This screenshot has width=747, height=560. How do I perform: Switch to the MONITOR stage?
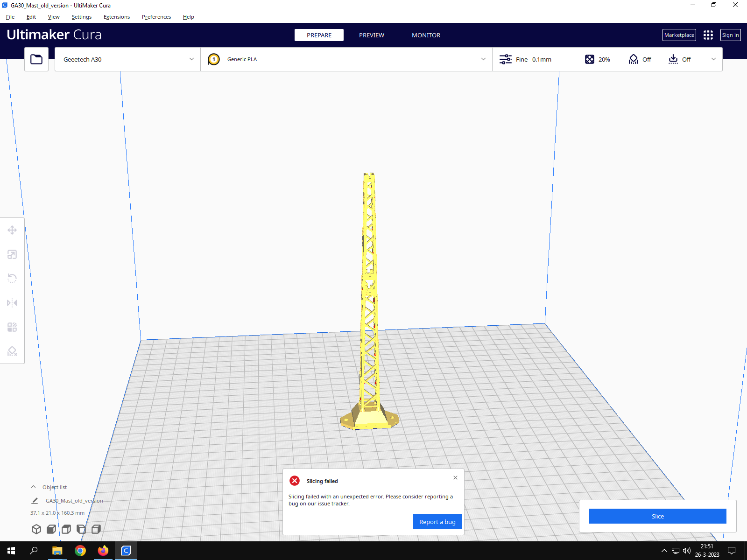tap(426, 35)
